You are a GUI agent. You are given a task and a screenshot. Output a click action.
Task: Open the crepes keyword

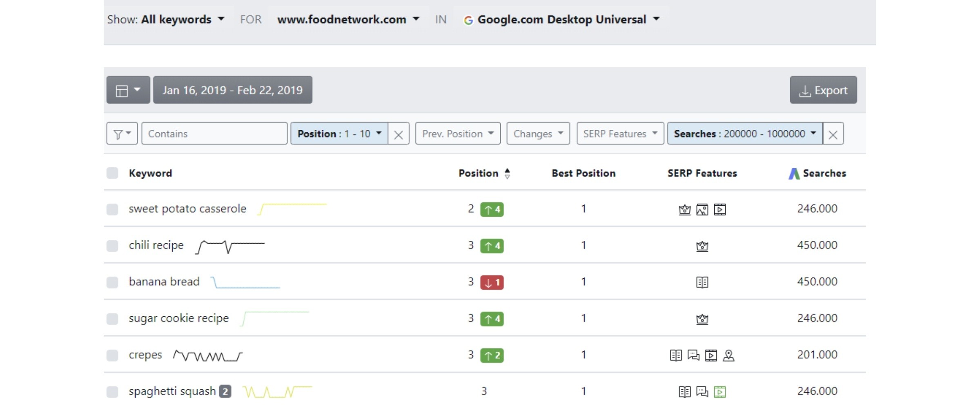(x=145, y=355)
